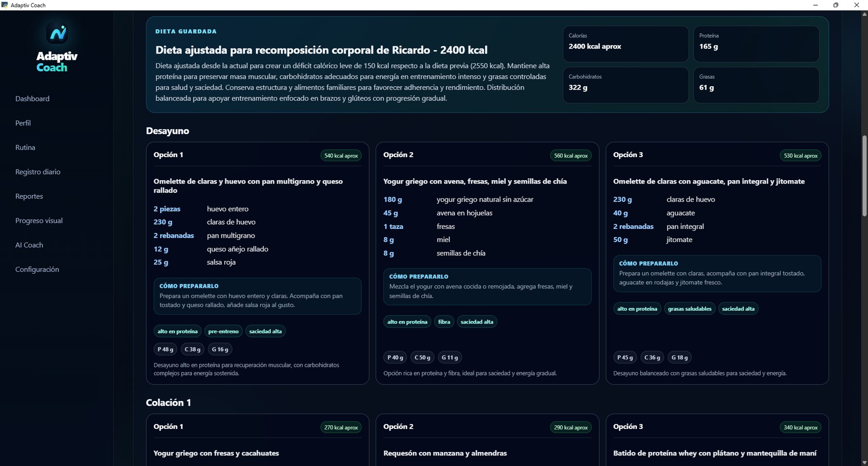This screenshot has width=868, height=466.
Task: Open the Reportes section
Action: coord(29,196)
